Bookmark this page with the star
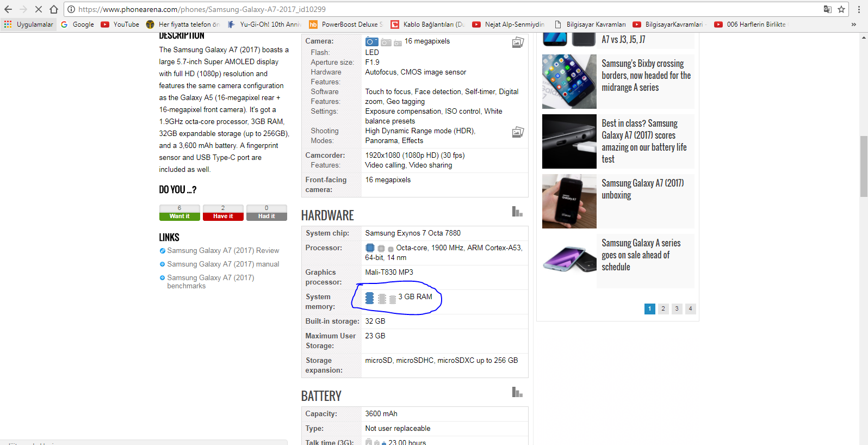Screen dimensions: 868x445 point(841,9)
